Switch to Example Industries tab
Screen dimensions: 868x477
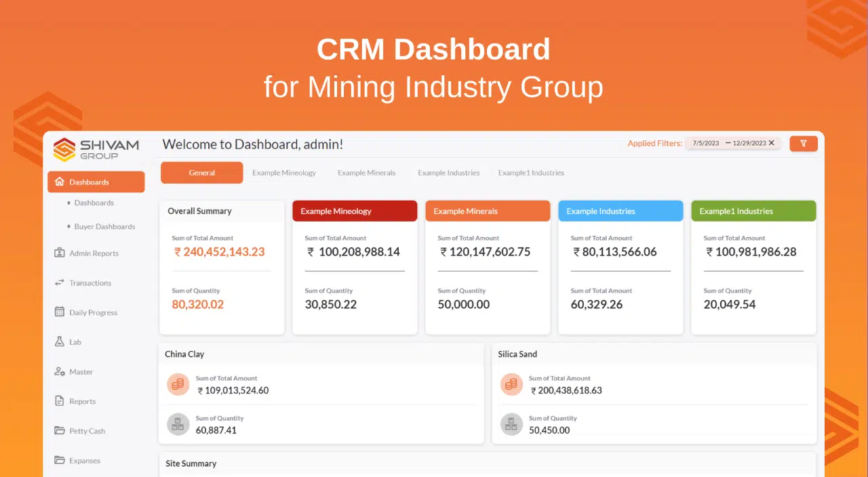(449, 173)
